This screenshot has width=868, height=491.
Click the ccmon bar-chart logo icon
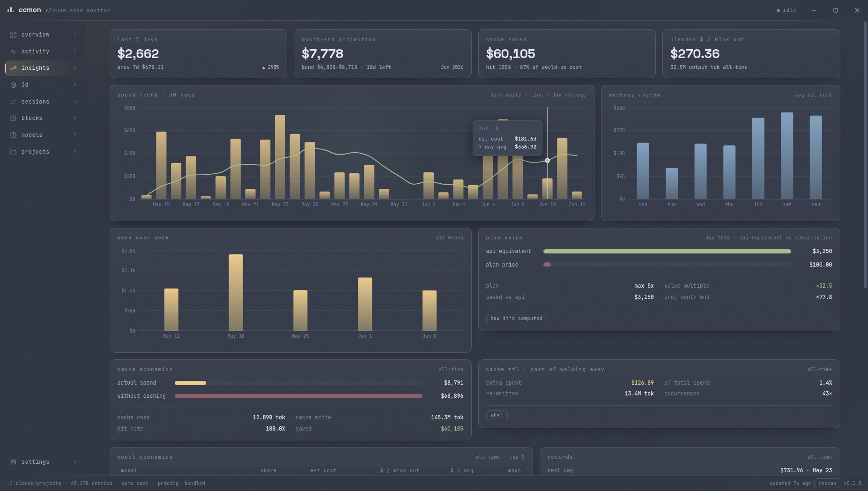tap(10, 10)
